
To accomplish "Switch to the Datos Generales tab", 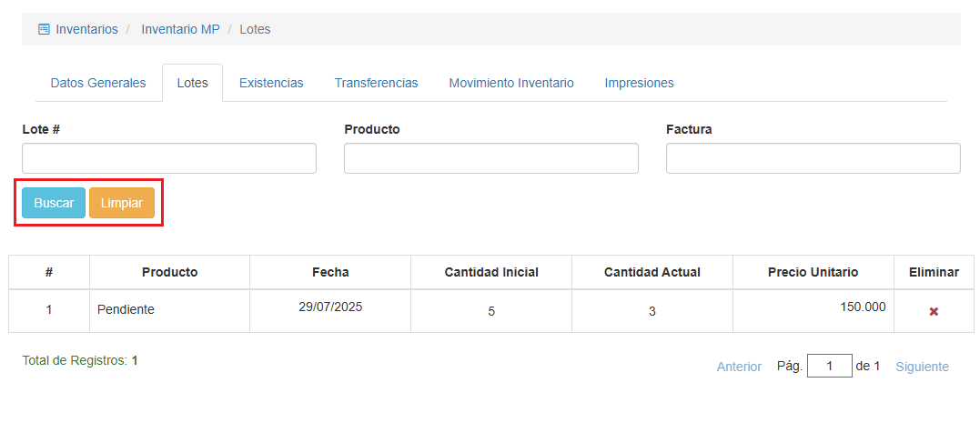I will coord(98,83).
